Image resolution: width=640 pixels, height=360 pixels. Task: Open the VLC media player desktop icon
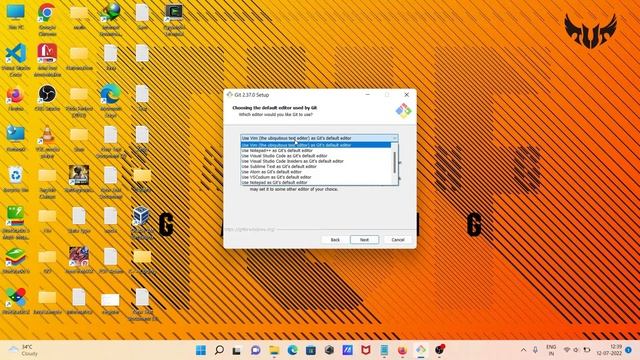click(47, 141)
